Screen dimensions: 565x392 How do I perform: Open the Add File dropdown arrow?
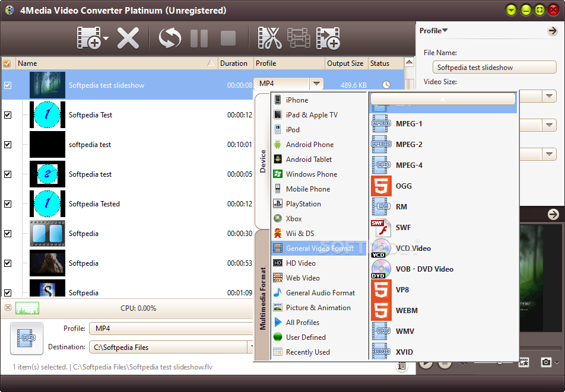tap(106, 38)
